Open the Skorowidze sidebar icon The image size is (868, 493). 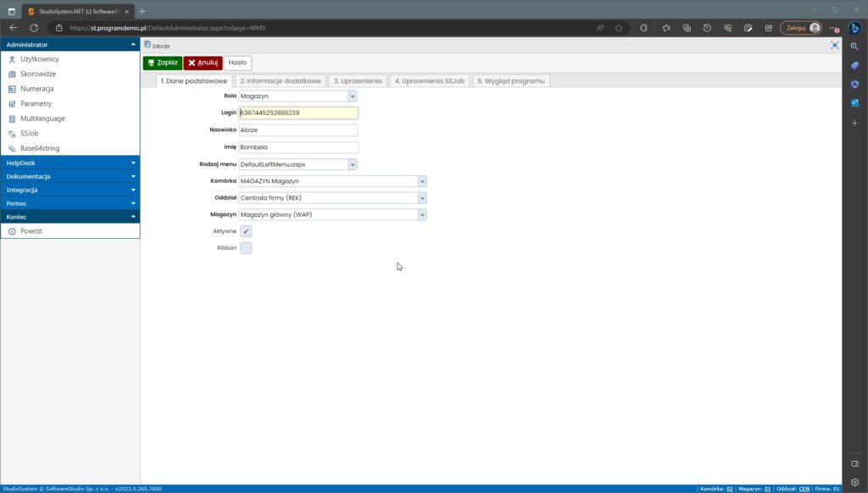(12, 74)
